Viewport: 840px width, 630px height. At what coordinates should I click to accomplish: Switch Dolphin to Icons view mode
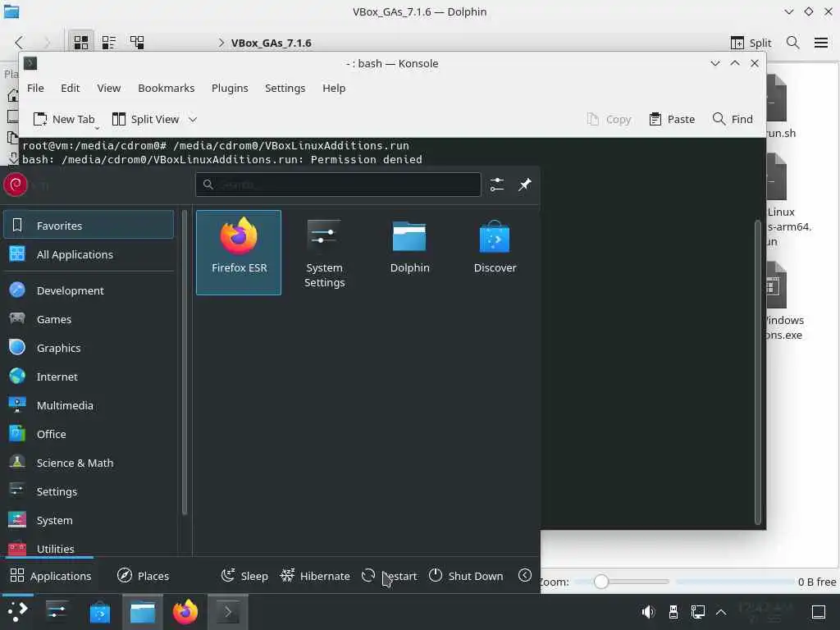[81, 43]
